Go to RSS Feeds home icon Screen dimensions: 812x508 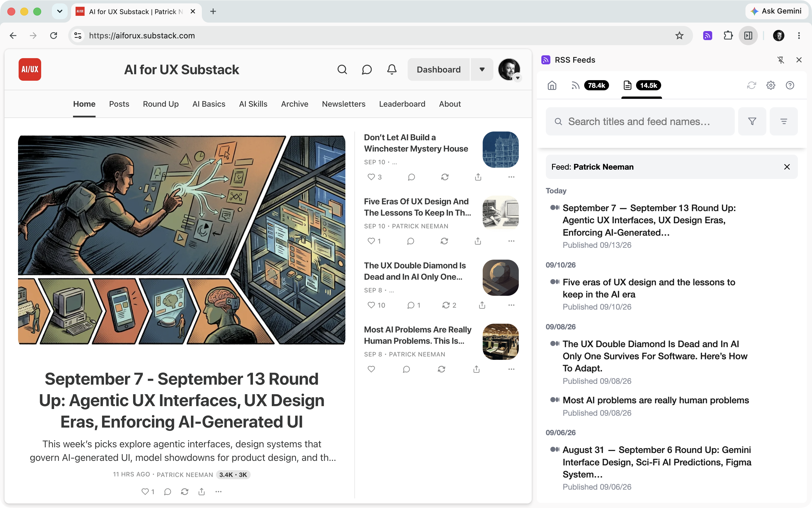click(552, 85)
